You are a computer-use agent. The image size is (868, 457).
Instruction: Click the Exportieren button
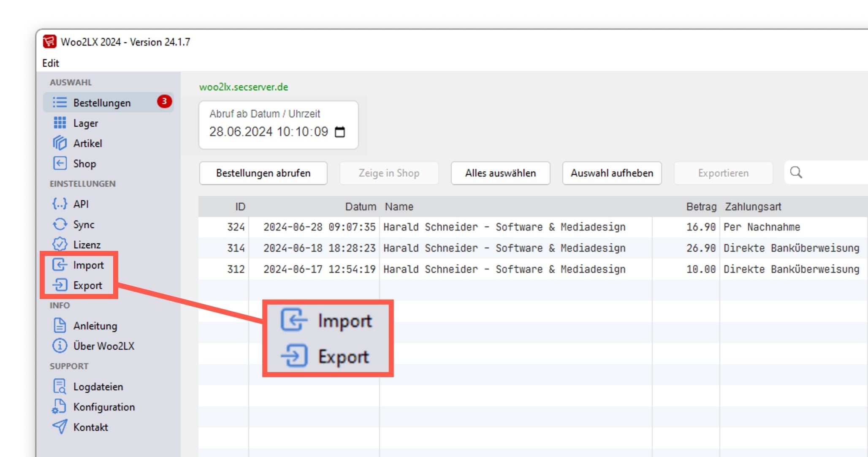pyautogui.click(x=723, y=173)
